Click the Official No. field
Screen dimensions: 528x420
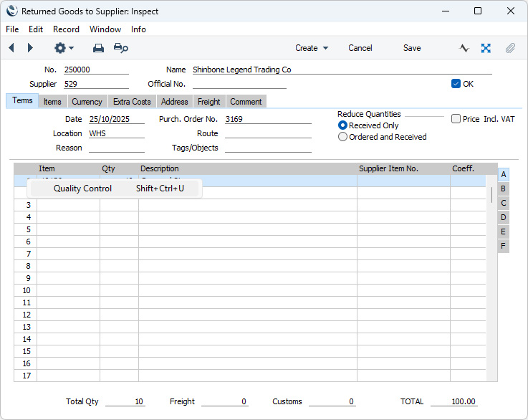(239, 84)
